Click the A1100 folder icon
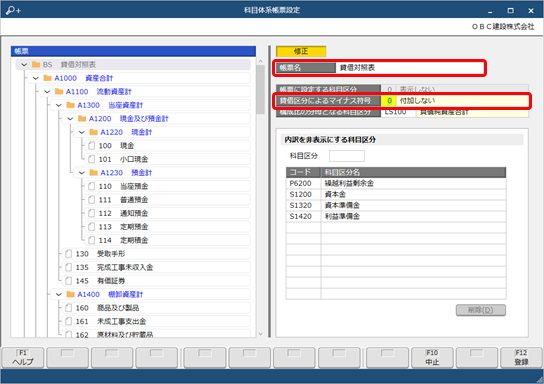This screenshot has height=384, width=544. coord(59,92)
